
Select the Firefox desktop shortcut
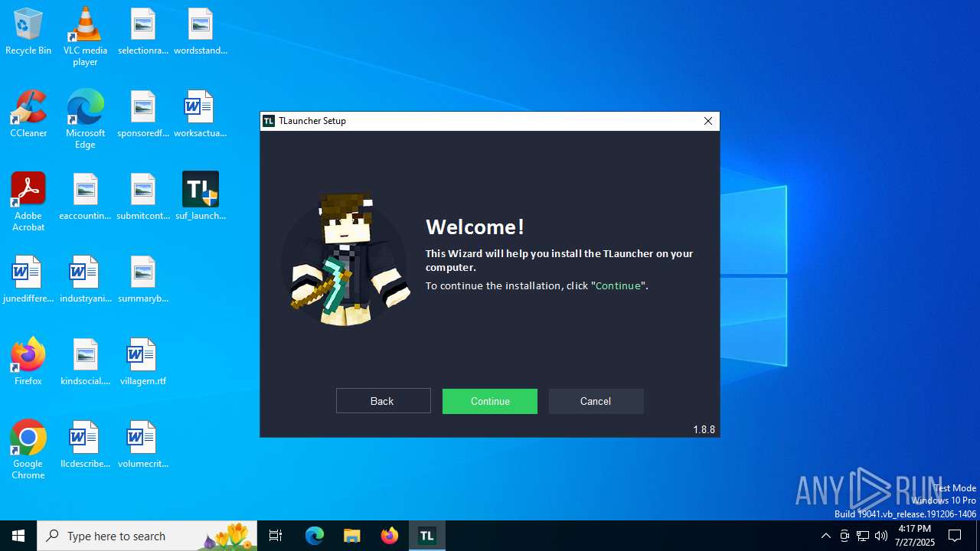click(28, 362)
